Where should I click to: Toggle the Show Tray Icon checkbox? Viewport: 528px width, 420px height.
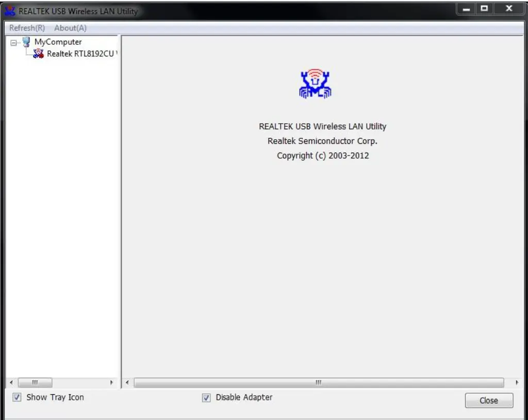[17, 397]
